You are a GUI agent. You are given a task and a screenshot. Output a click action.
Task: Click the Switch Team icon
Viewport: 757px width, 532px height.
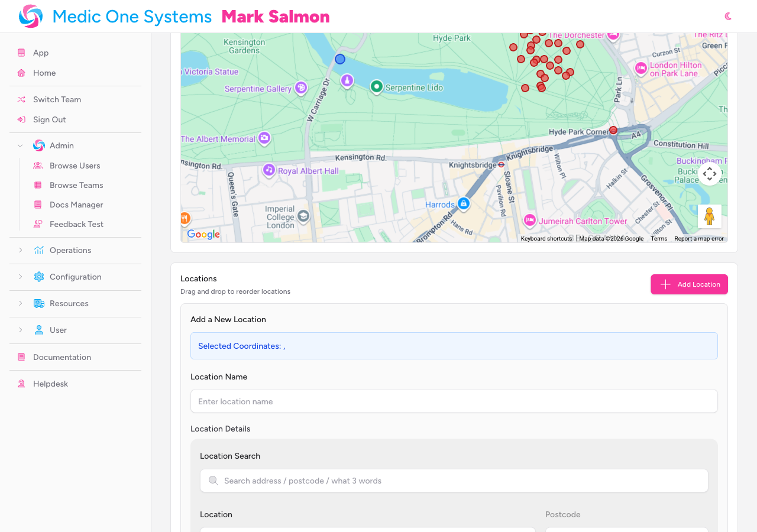(20, 99)
